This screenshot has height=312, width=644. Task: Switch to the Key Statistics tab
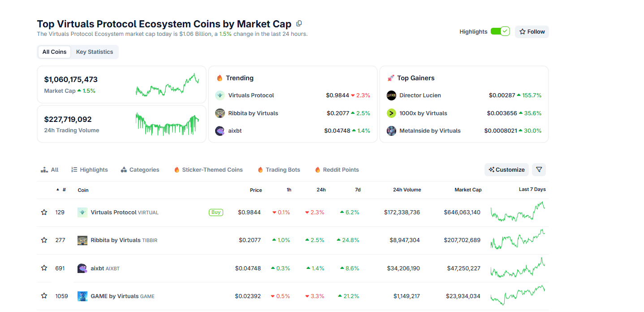pos(94,52)
